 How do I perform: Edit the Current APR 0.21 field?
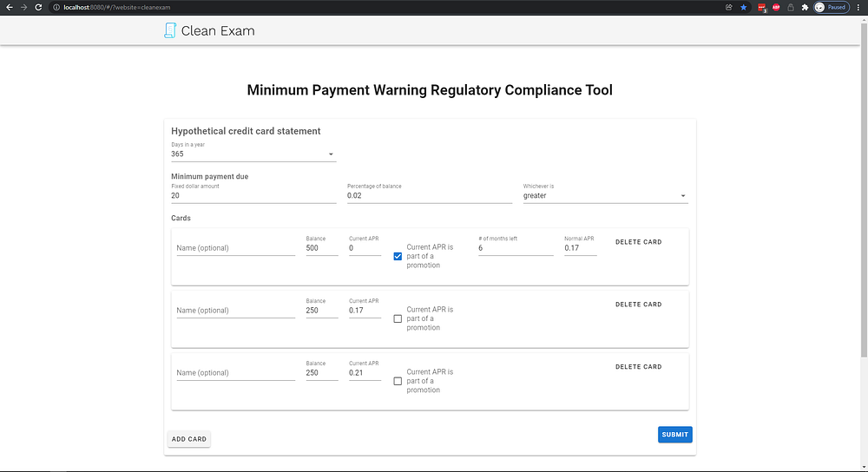365,373
